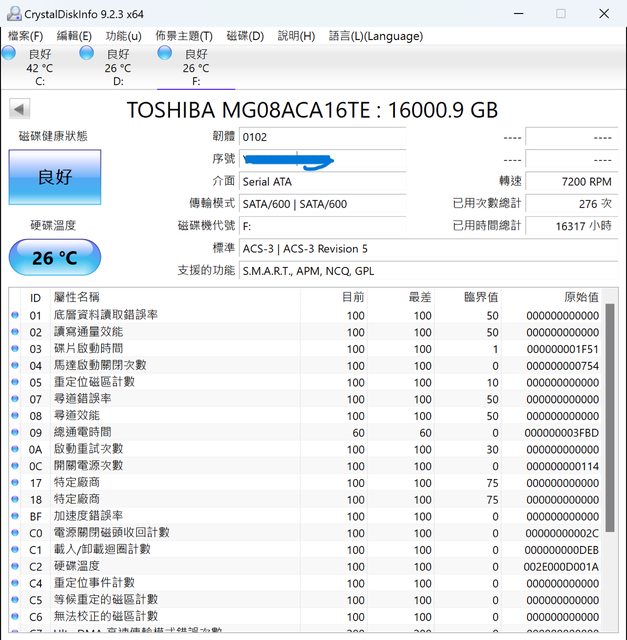Viewport: 627px width, 640px height.
Task: Click status dot for attribute 05
Action: point(15,382)
